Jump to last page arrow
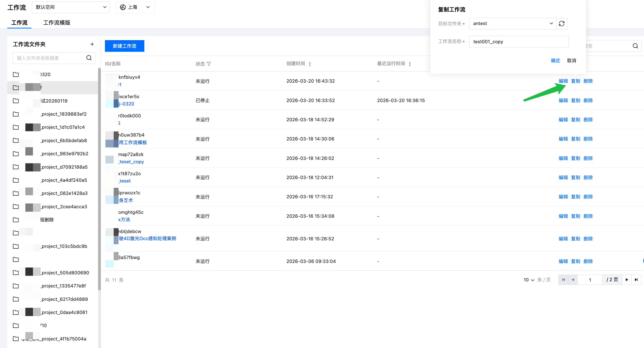The height and width of the screenshot is (348, 644). pos(636,280)
